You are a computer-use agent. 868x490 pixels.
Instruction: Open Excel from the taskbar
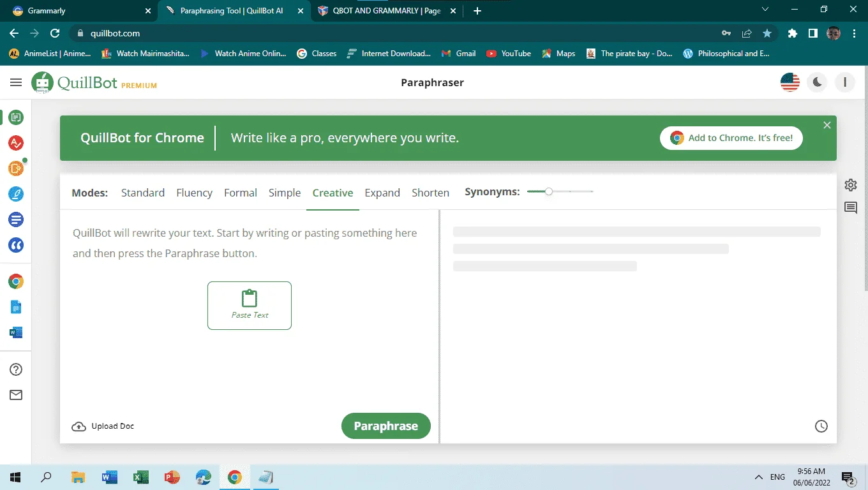coord(141,477)
